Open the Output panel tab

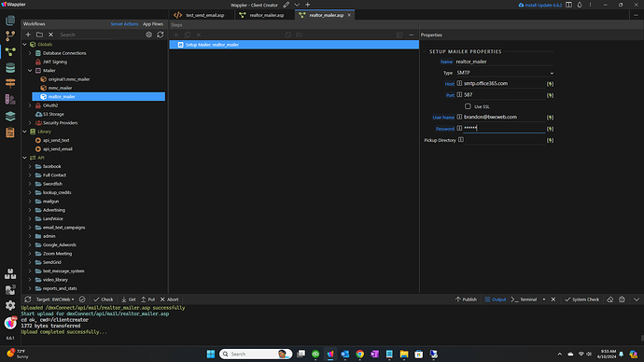[496, 299]
